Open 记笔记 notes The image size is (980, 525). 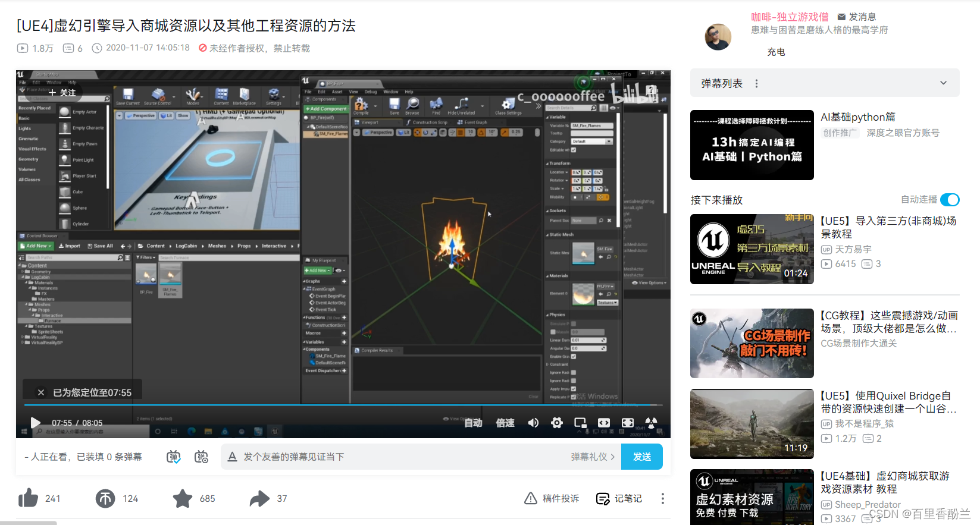tap(619, 498)
